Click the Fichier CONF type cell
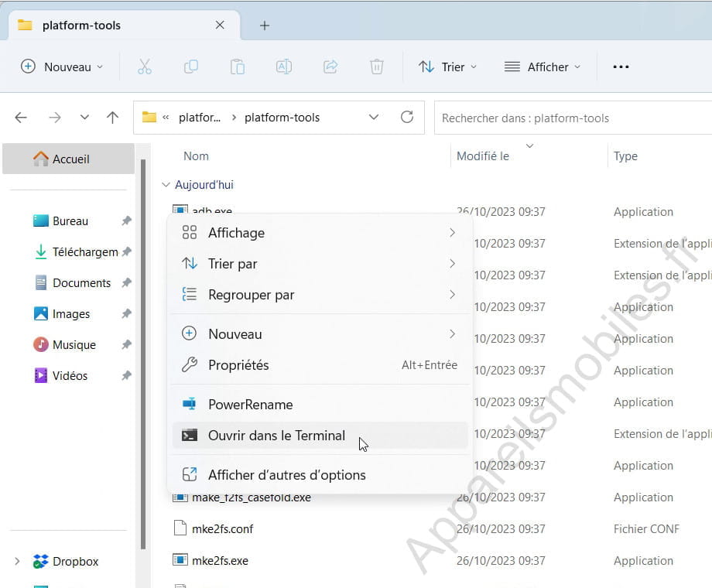 point(646,529)
